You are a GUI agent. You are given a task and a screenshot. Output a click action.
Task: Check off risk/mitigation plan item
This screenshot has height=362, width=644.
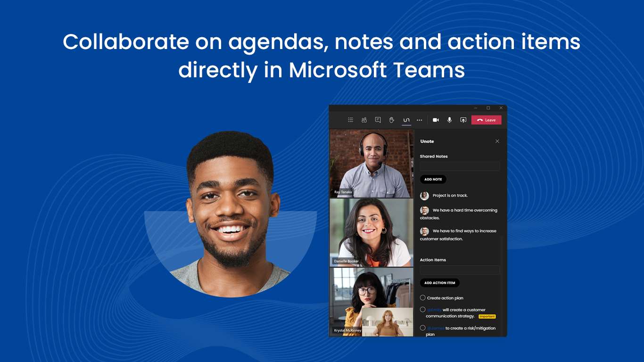click(x=422, y=328)
